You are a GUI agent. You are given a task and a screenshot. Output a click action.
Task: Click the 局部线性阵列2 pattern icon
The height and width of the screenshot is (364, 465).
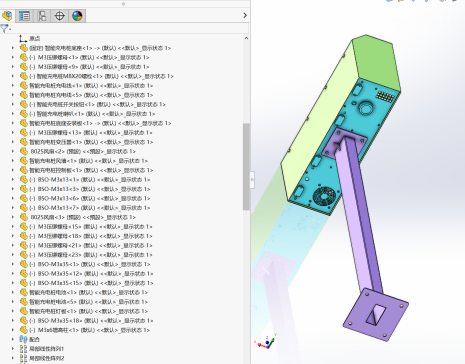[x=23, y=358]
